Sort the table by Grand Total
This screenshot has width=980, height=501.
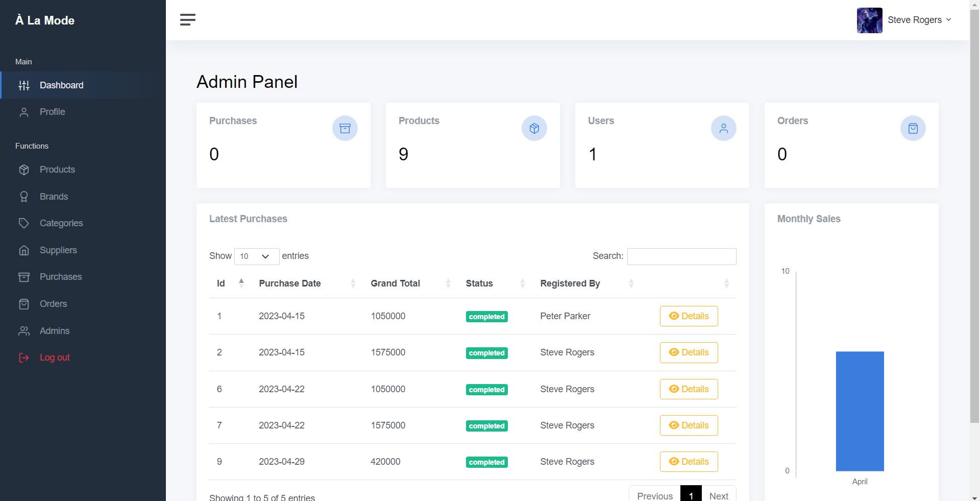(x=449, y=283)
